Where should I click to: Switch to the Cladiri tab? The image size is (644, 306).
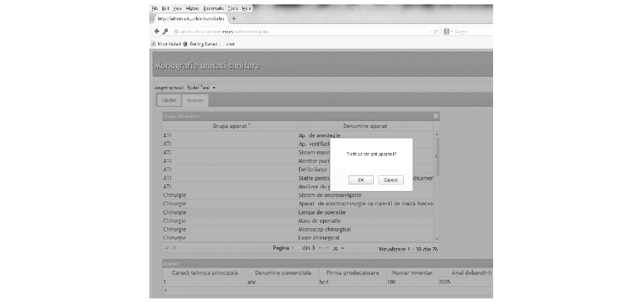click(x=169, y=100)
